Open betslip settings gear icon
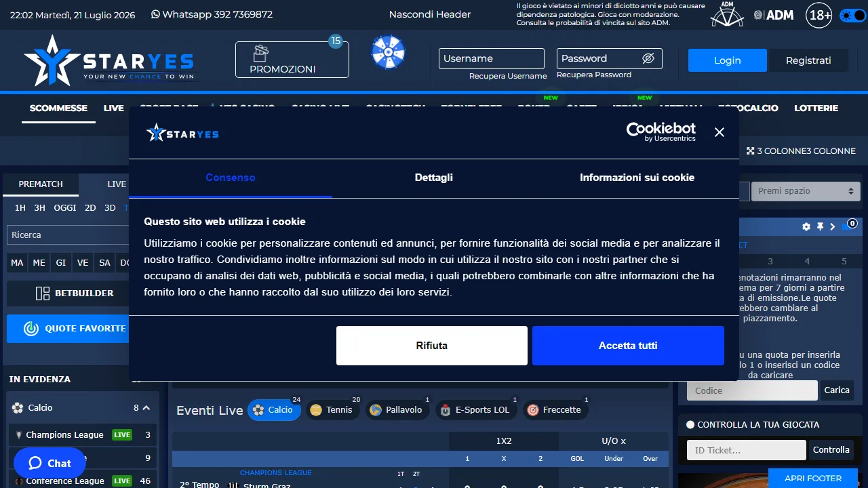Image resolution: width=868 pixels, height=488 pixels. 806,227
